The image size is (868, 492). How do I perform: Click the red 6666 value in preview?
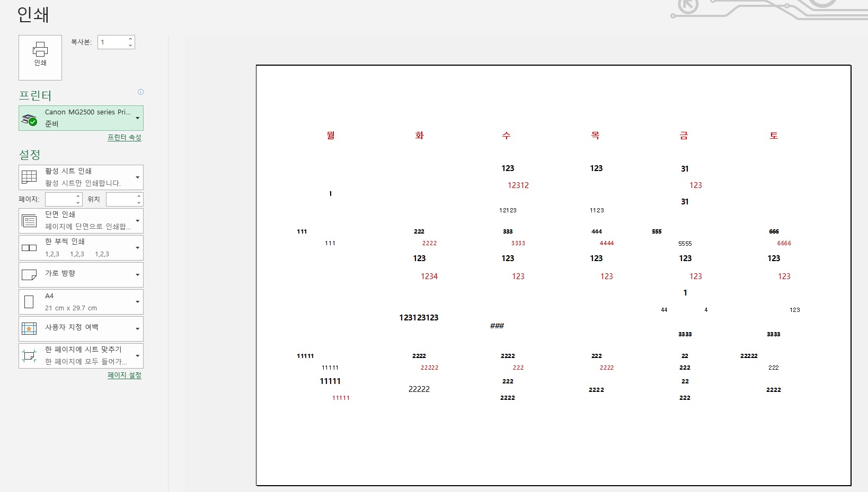click(x=784, y=243)
